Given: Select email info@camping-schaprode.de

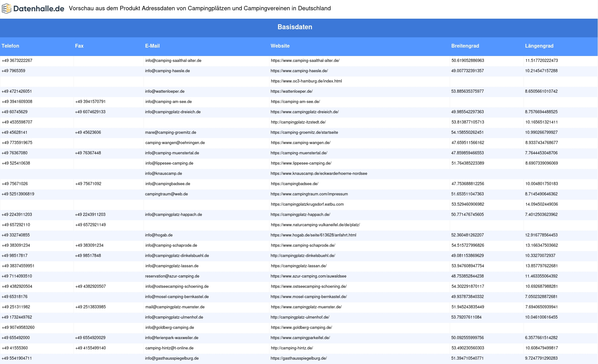Looking at the screenshot, I should (x=171, y=245).
